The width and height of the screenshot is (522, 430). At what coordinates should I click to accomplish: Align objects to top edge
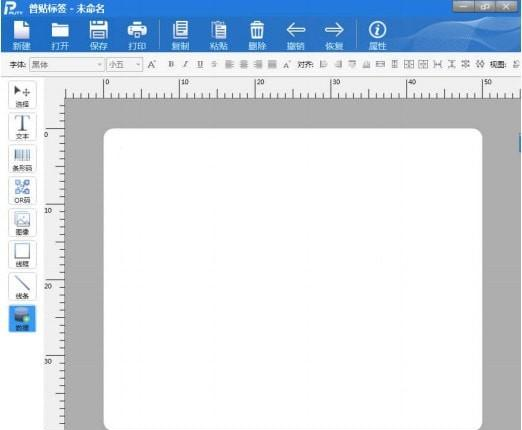point(352,64)
